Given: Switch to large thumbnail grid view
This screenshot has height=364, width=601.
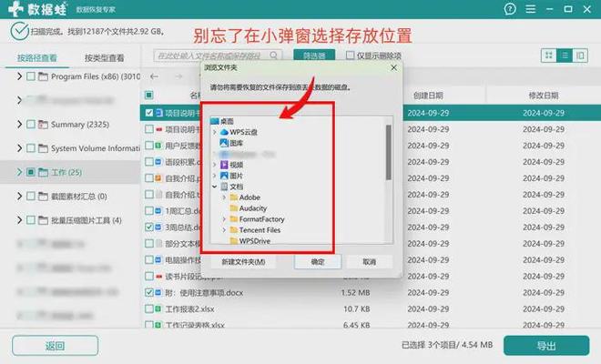Looking at the screenshot, I should click(x=549, y=56).
